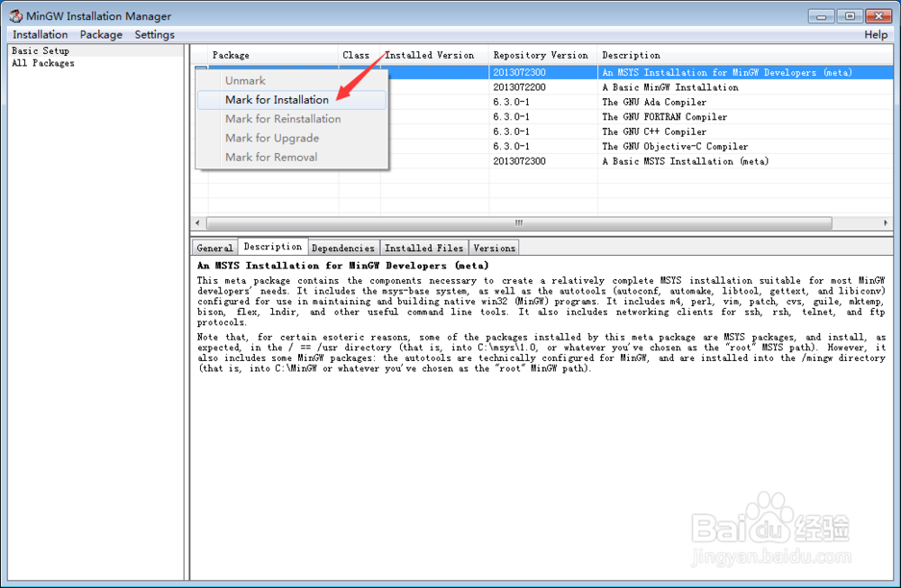Viewport: 901px width, 588px height.
Task: Click the Class column header
Action: click(x=359, y=55)
